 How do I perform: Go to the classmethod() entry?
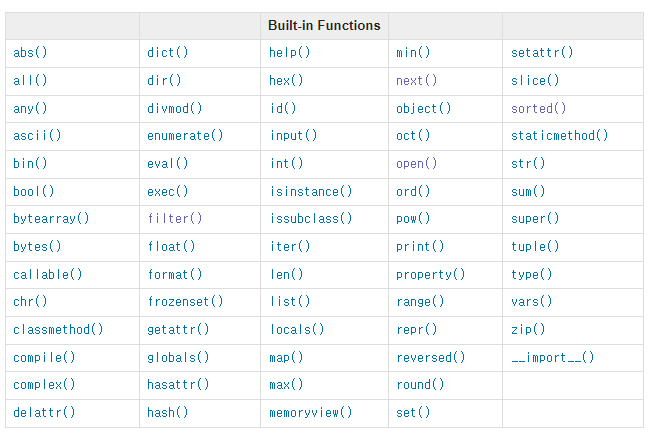58,329
